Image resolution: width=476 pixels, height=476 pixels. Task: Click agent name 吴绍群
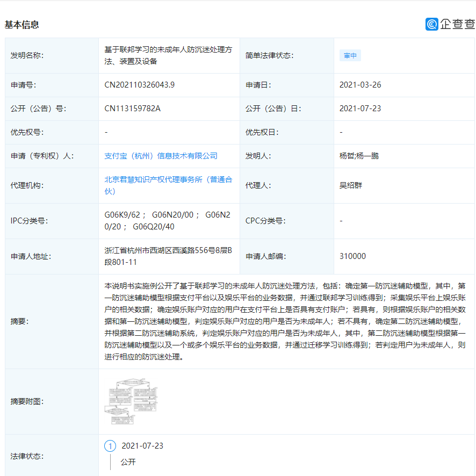[351, 185]
